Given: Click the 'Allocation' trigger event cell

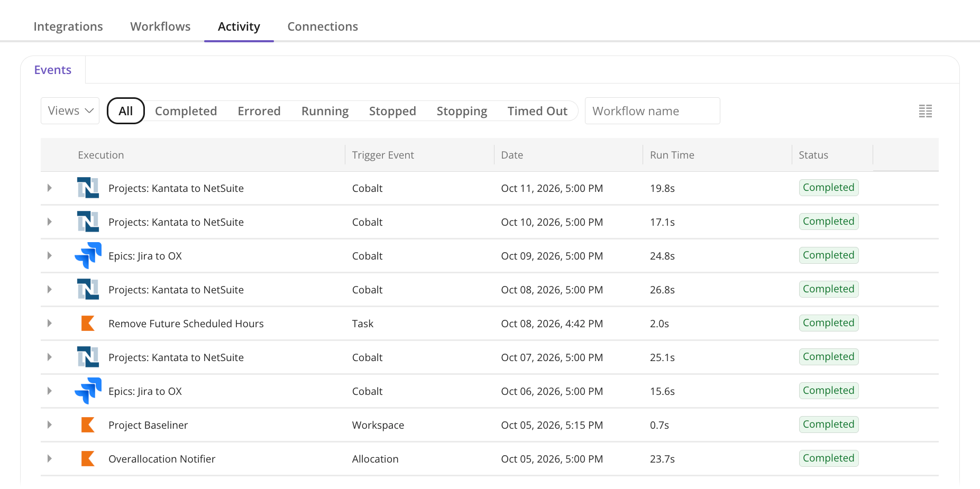Looking at the screenshot, I should [375, 459].
